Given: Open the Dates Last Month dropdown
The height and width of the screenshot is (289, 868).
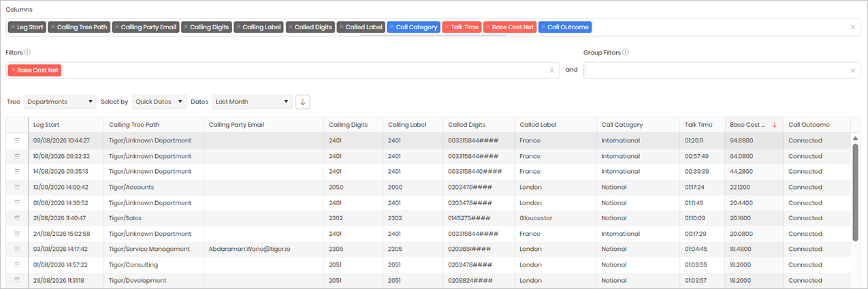Looking at the screenshot, I should [252, 102].
